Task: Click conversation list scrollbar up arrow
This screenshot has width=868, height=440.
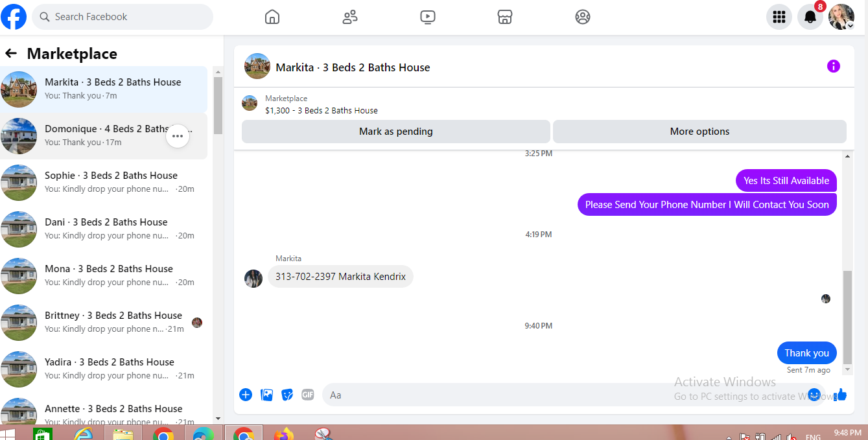Action: pos(218,71)
